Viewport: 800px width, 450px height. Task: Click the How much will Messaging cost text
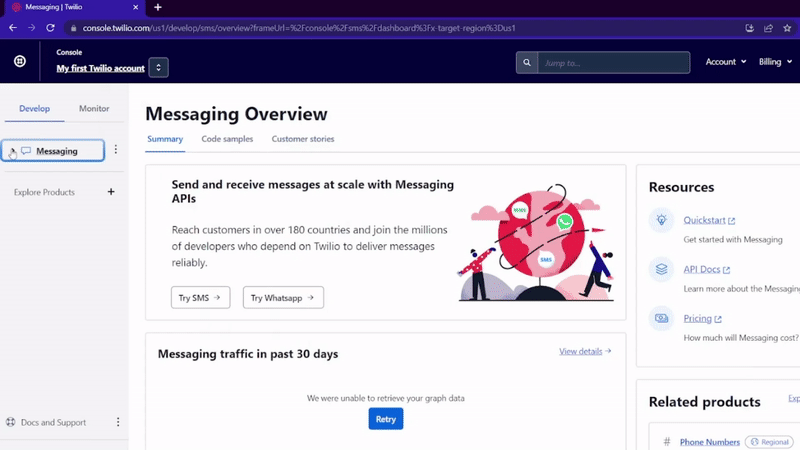click(x=741, y=338)
